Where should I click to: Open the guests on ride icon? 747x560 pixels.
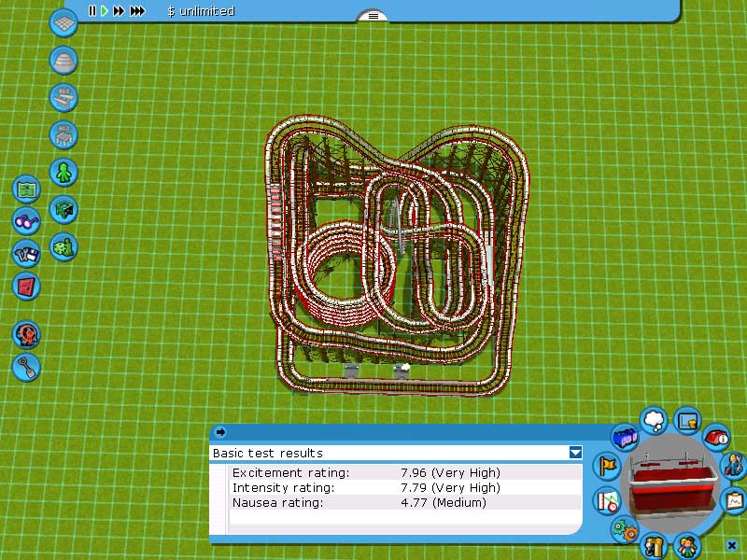[x=686, y=546]
